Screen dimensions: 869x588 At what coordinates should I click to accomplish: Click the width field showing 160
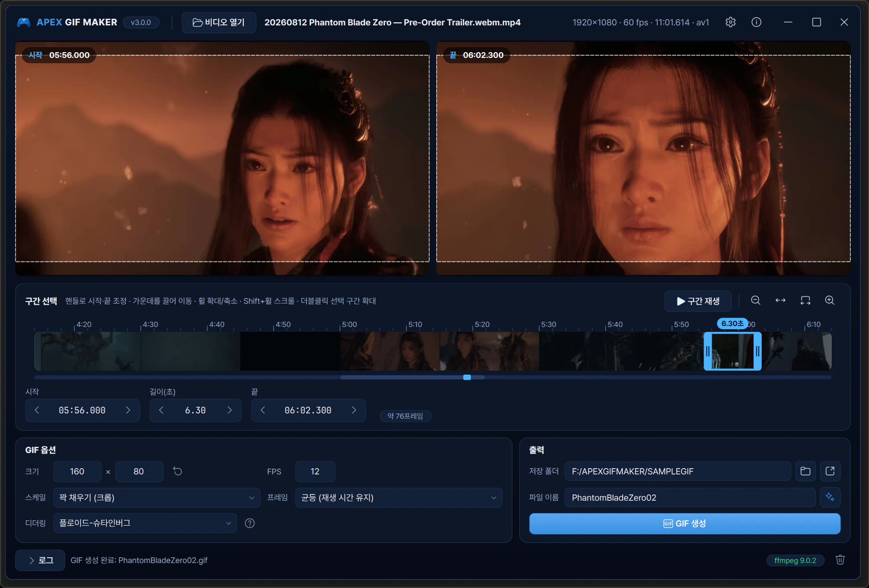pyautogui.click(x=77, y=471)
